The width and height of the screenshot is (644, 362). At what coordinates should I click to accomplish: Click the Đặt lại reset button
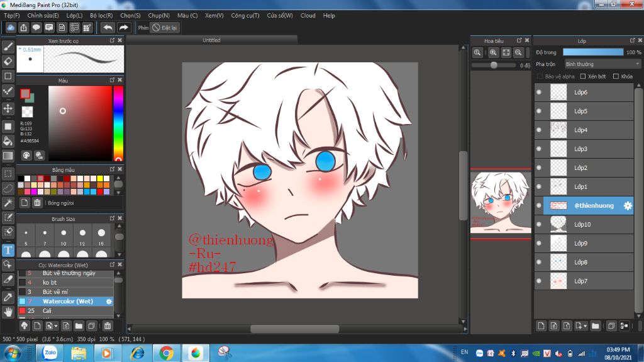tap(165, 28)
